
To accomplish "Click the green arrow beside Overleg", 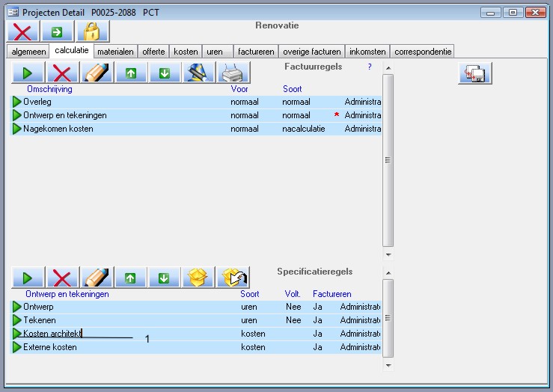I will [16, 102].
